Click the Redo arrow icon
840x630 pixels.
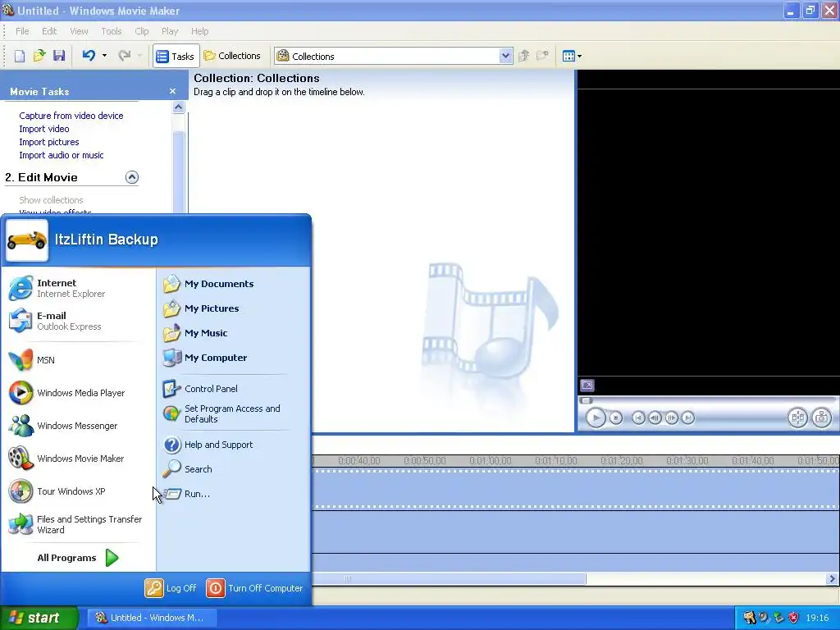[125, 56]
